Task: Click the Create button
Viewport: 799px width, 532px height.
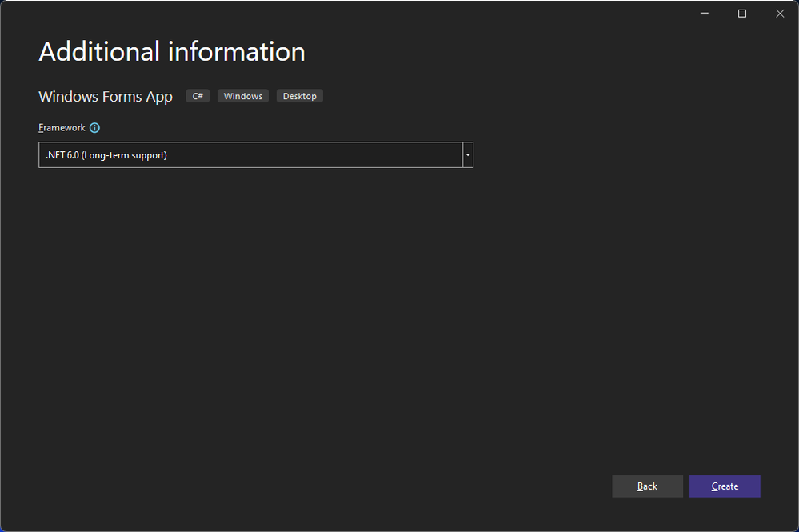Action: [x=725, y=486]
